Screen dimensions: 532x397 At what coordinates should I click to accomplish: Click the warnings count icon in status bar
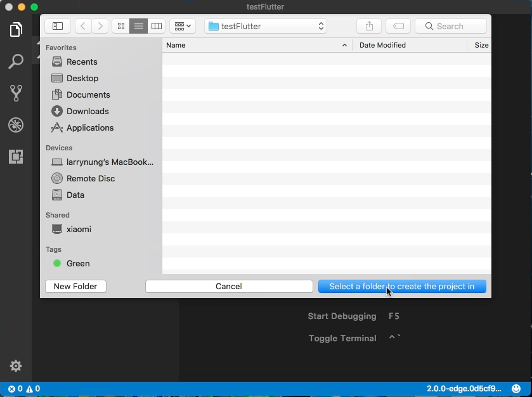(33, 389)
